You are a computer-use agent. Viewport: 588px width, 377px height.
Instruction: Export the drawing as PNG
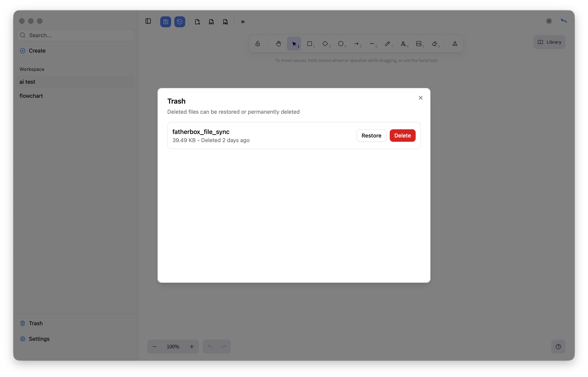click(225, 22)
